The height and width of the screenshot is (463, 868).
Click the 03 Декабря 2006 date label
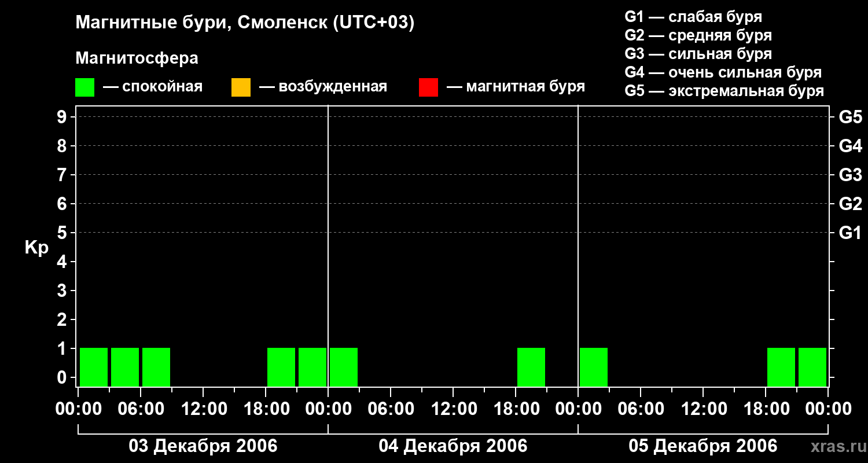pos(203,446)
